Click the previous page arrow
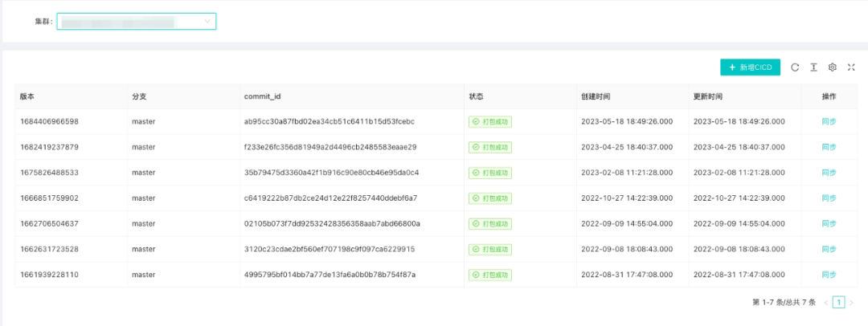This screenshot has height=326, width=868. click(826, 303)
